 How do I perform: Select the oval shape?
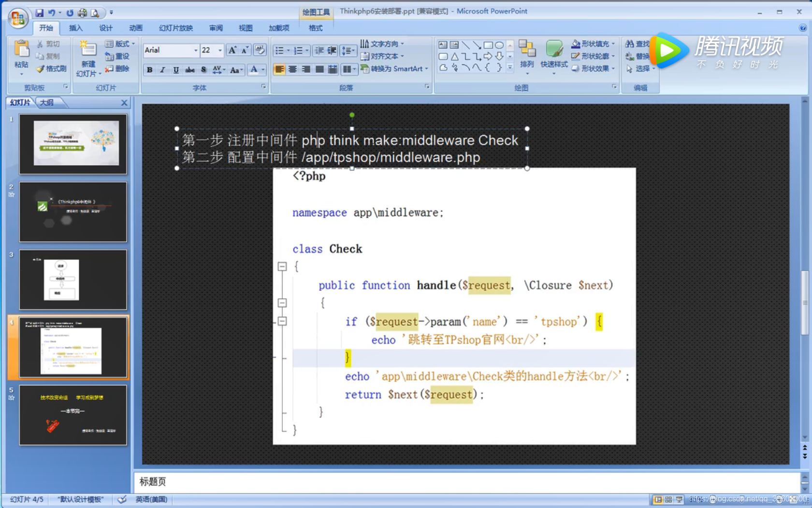[499, 45]
